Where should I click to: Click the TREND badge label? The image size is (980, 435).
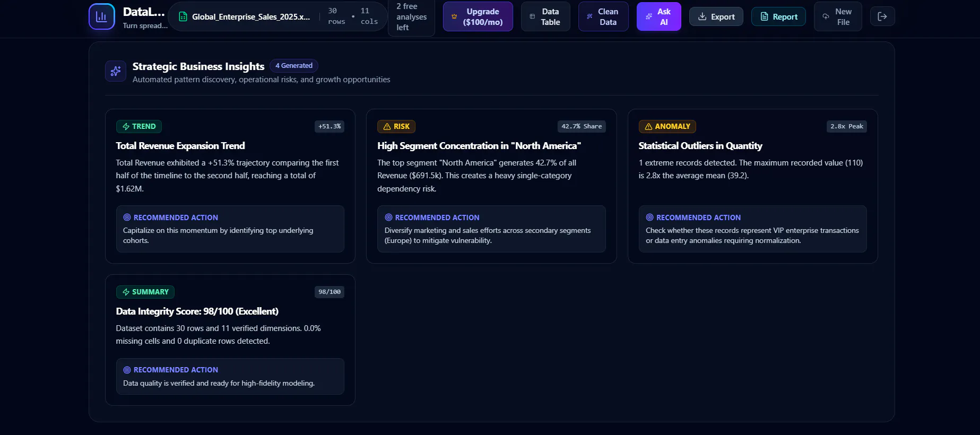144,126
